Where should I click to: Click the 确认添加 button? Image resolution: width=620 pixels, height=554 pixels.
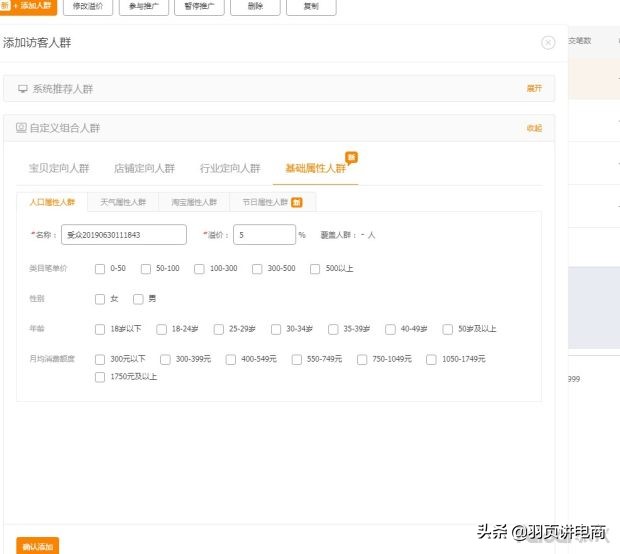tap(38, 546)
